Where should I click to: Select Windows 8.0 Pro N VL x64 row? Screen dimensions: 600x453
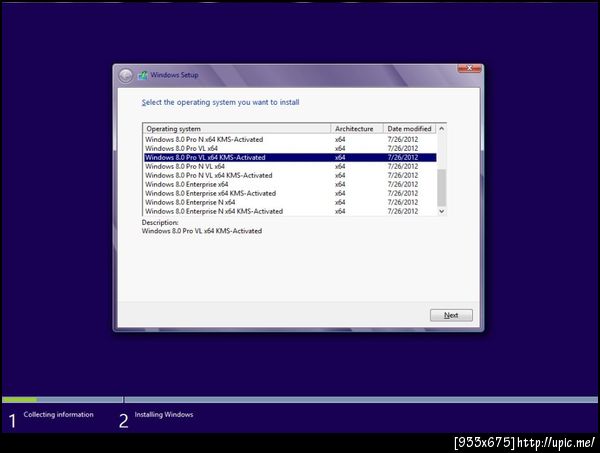(290, 166)
